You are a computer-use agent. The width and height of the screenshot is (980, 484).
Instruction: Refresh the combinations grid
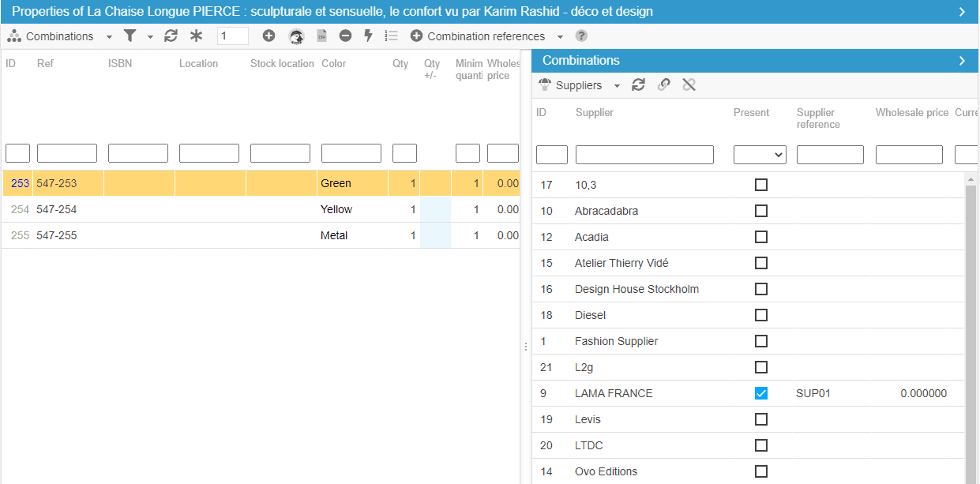(171, 36)
